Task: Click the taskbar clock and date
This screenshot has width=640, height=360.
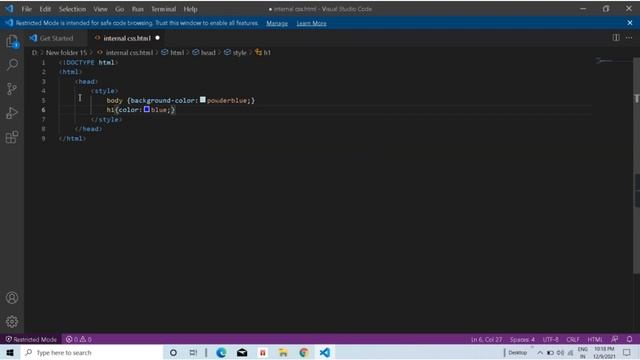Action: tap(604, 353)
